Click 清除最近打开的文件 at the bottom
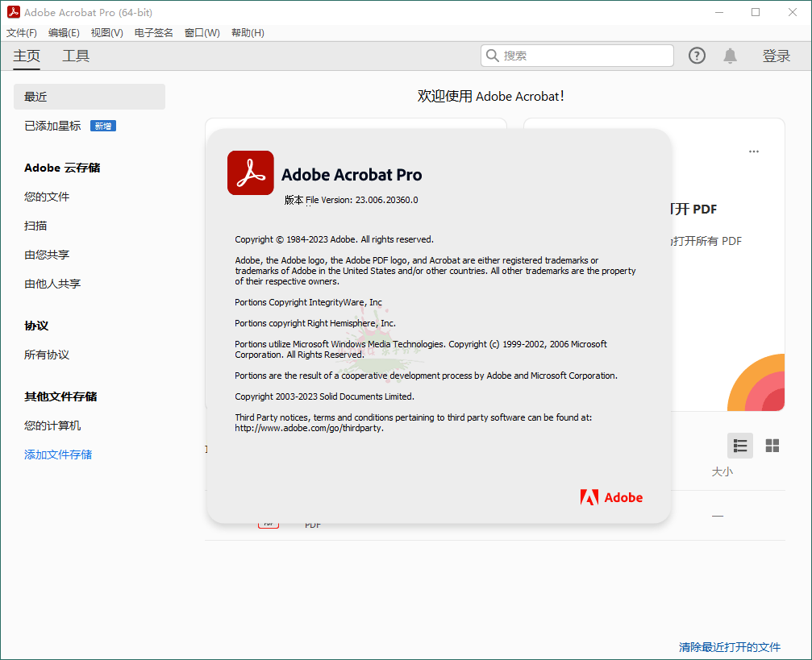Screen dimensions: 812x660 [729, 647]
